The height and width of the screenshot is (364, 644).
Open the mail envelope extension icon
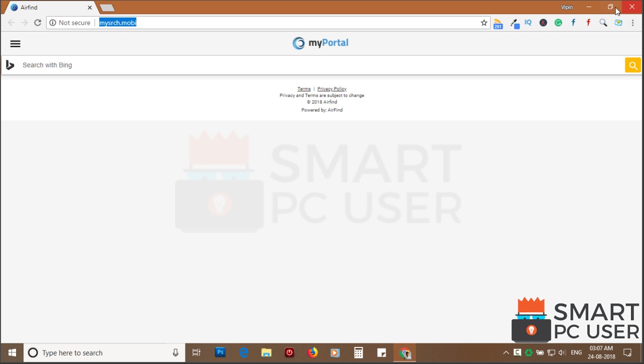(x=618, y=23)
